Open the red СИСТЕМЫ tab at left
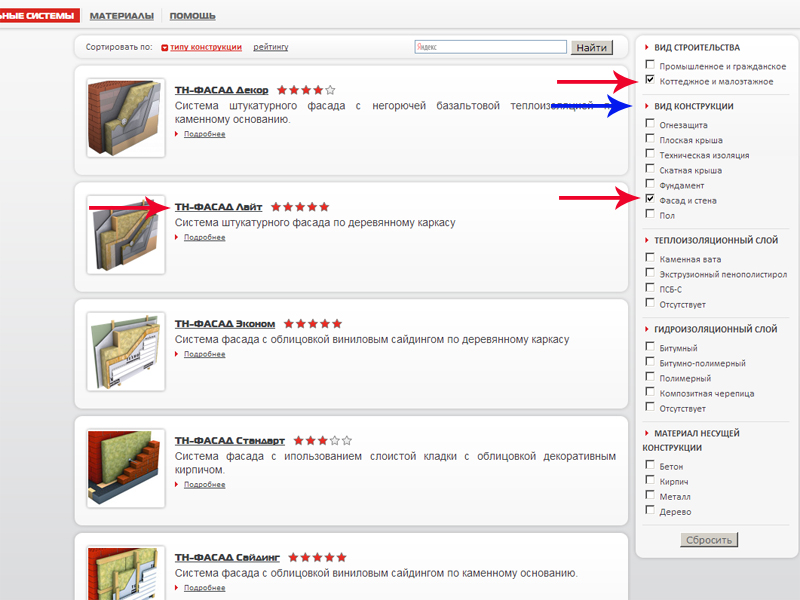Viewport: 800px width, 600px height. [40, 15]
